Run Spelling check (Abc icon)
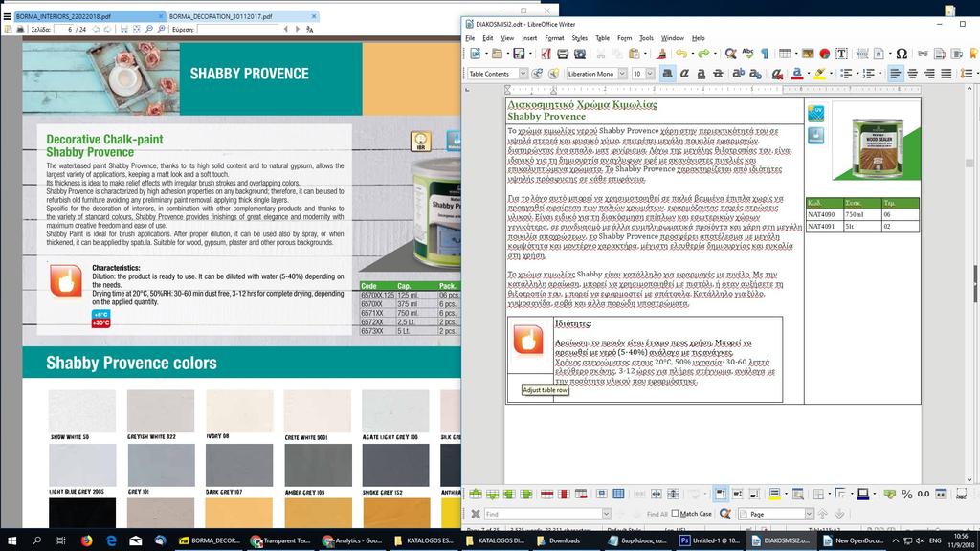 pos(747,55)
